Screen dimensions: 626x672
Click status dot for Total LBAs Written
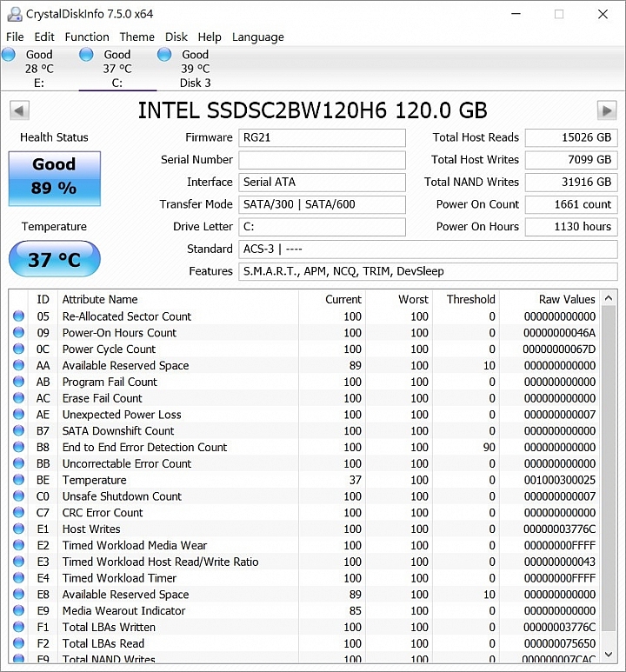pyautogui.click(x=18, y=627)
